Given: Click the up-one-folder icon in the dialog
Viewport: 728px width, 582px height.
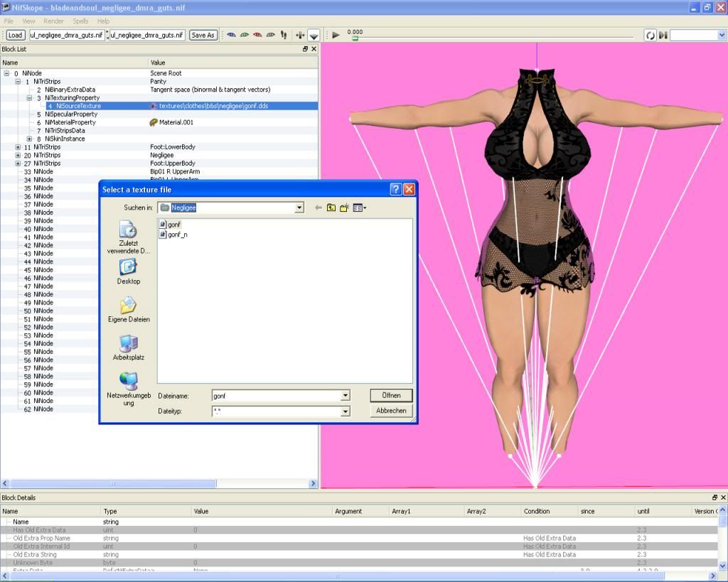Looking at the screenshot, I should pos(331,208).
